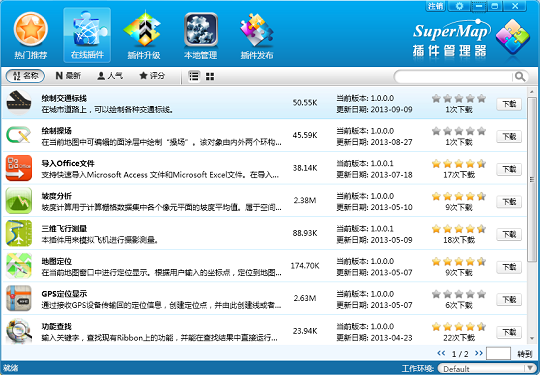Screen dimensions: 540x375
Task: Download the 坡度分析 plugin
Action: 509,202
